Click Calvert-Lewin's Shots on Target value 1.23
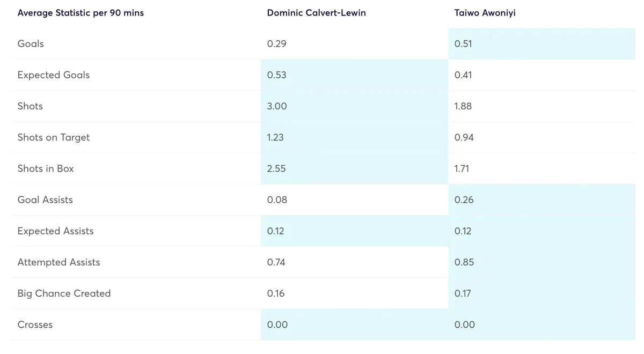 tap(275, 137)
